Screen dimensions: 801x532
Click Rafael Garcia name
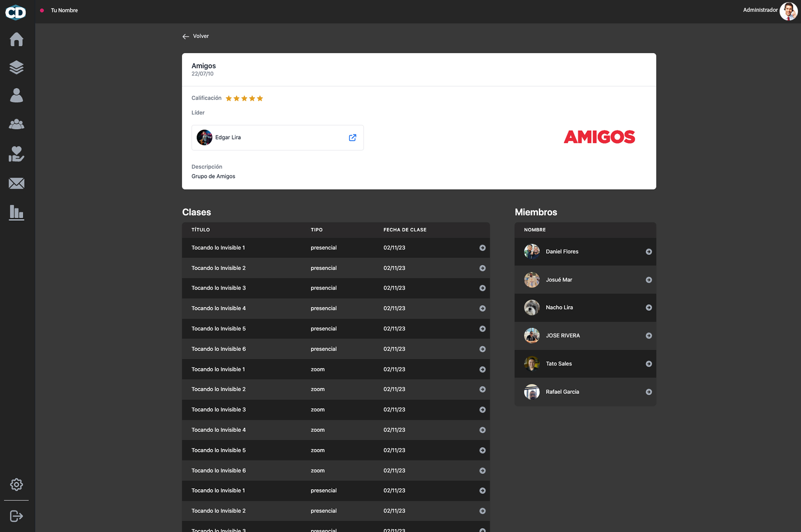[563, 392]
